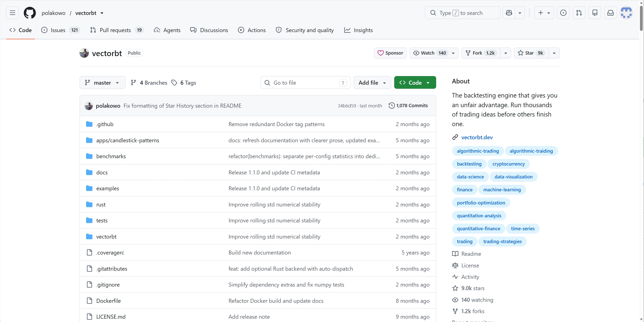Image resolution: width=644 pixels, height=322 pixels.
Task: Click the folder icon for .github
Action: pyautogui.click(x=89, y=124)
